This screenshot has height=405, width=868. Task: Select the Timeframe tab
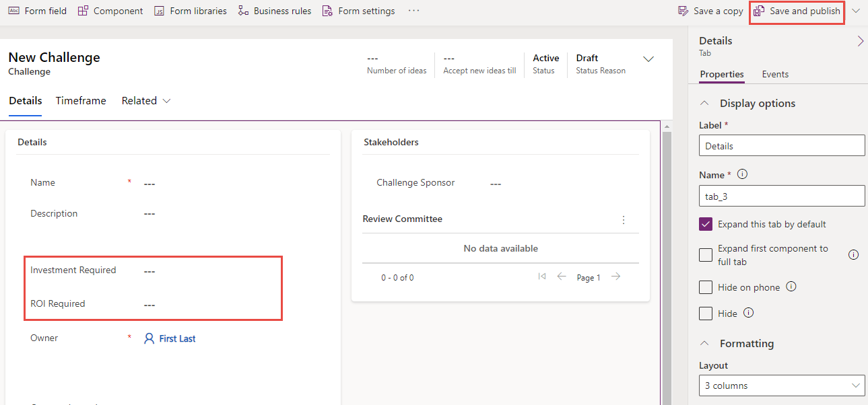(x=81, y=101)
